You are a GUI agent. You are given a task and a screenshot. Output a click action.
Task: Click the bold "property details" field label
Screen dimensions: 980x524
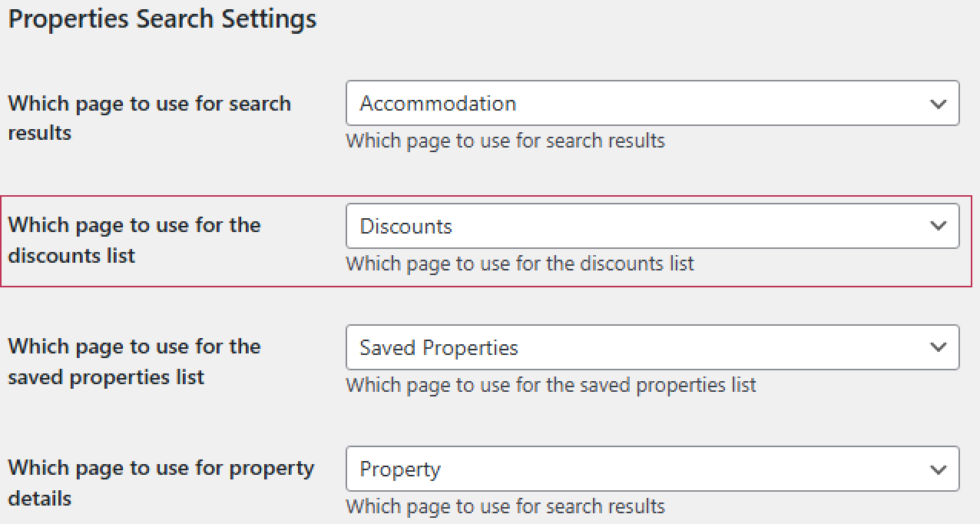point(161,483)
